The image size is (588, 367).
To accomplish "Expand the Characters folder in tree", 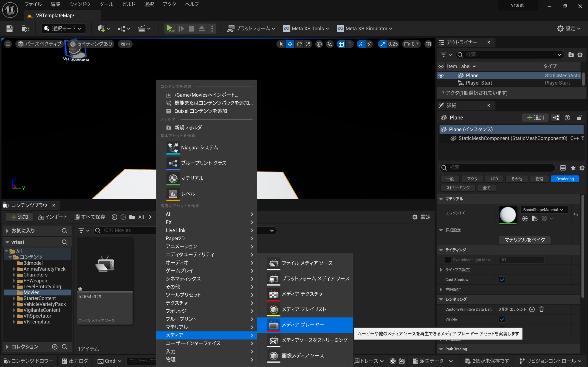I will click(14, 275).
